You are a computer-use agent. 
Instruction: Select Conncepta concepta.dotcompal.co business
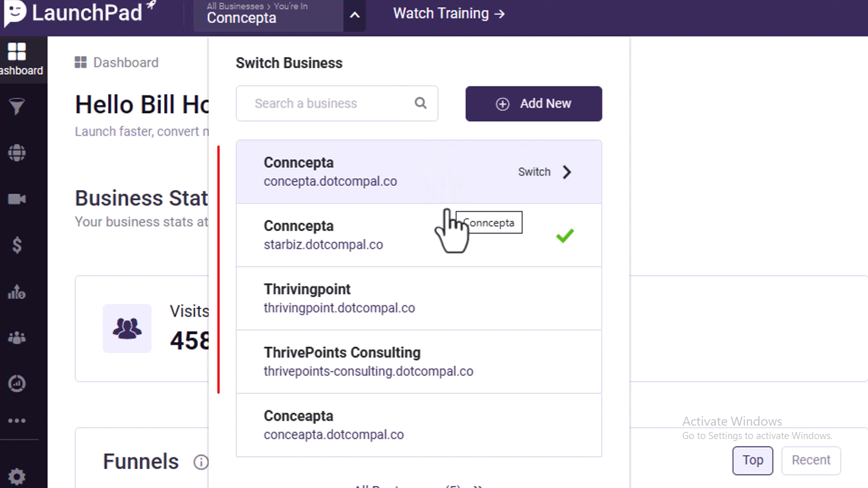[419, 172]
